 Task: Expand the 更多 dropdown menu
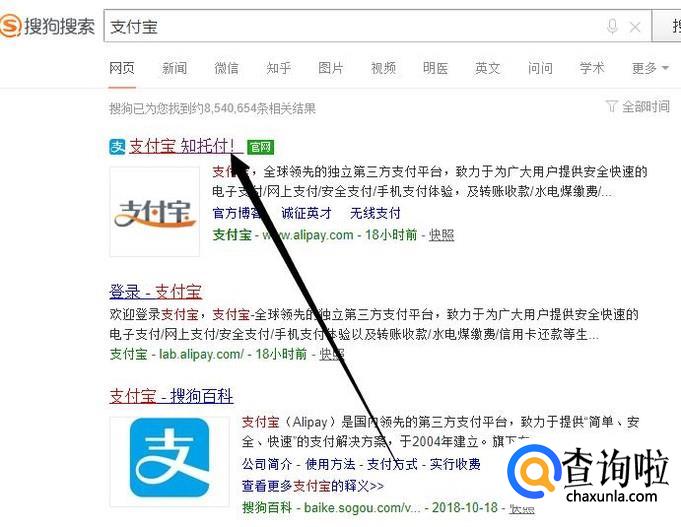coord(650,68)
